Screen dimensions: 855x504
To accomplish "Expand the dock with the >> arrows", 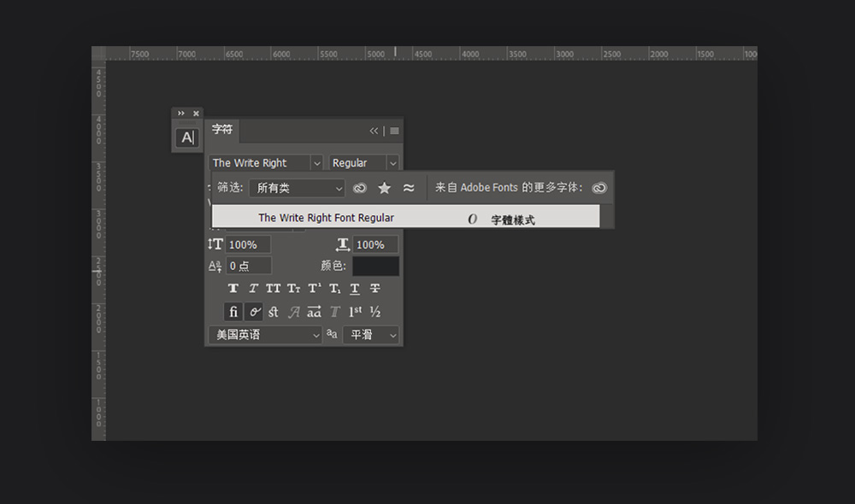I will 181,114.
